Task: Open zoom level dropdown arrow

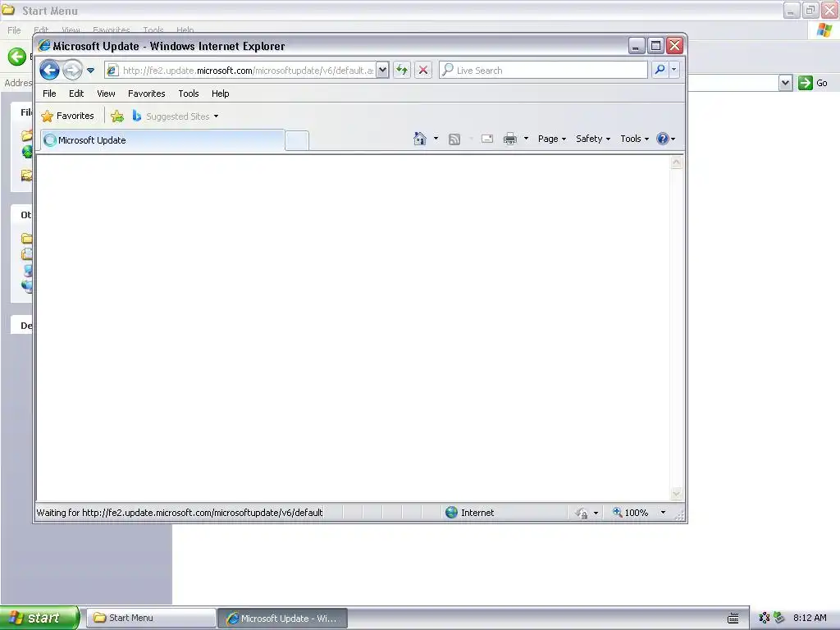Action: click(x=663, y=513)
